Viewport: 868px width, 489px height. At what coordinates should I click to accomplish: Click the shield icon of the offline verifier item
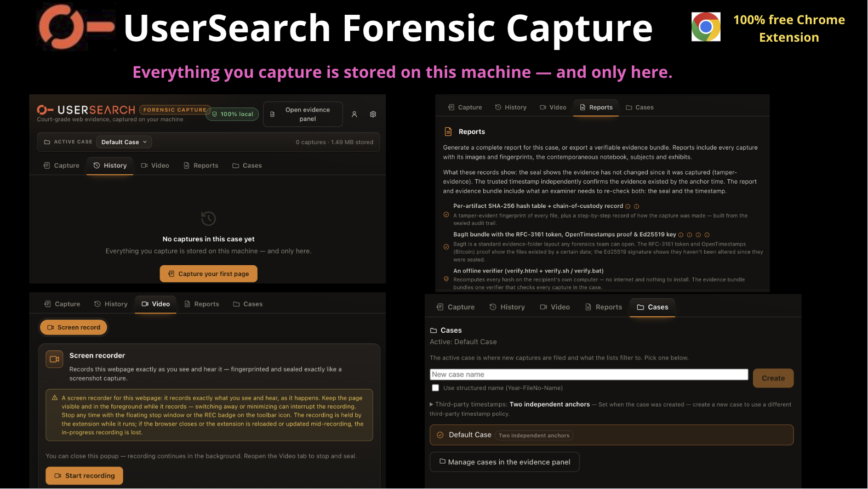coord(446,279)
